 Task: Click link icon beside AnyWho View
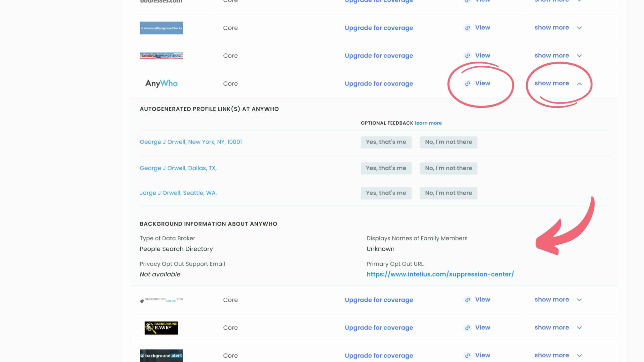click(x=467, y=84)
